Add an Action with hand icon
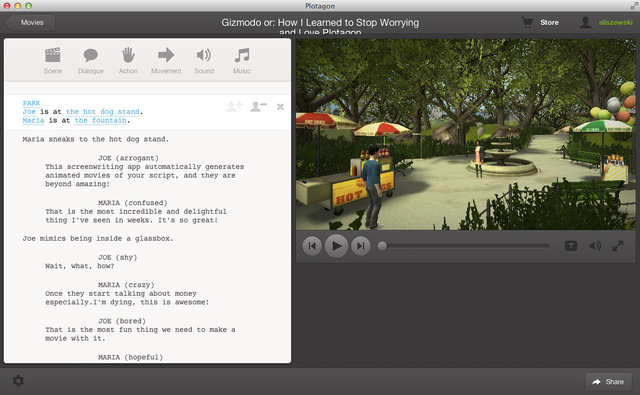 128,61
